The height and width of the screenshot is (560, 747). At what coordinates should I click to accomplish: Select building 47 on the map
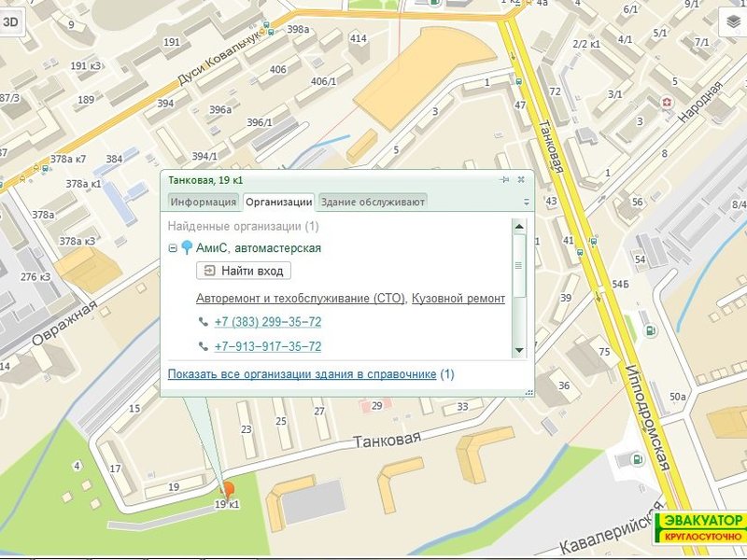(x=520, y=105)
